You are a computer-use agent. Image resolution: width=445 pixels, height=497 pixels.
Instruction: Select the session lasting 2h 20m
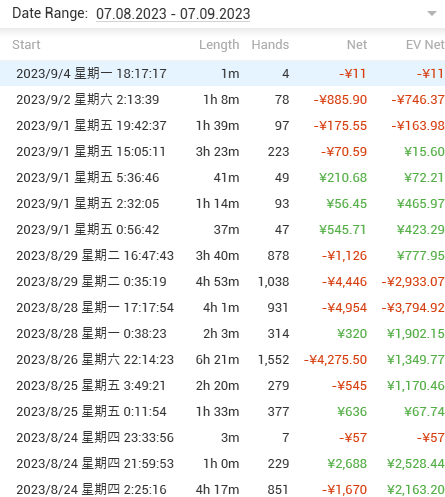tap(222, 385)
